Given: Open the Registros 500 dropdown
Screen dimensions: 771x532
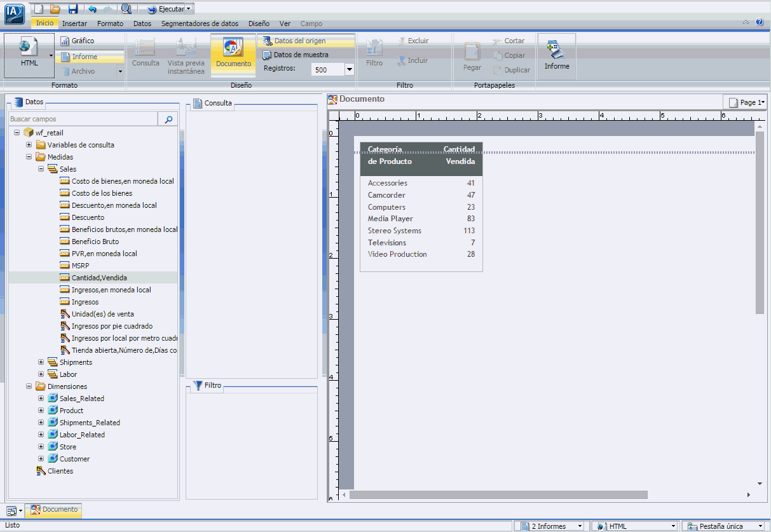Looking at the screenshot, I should 349,70.
